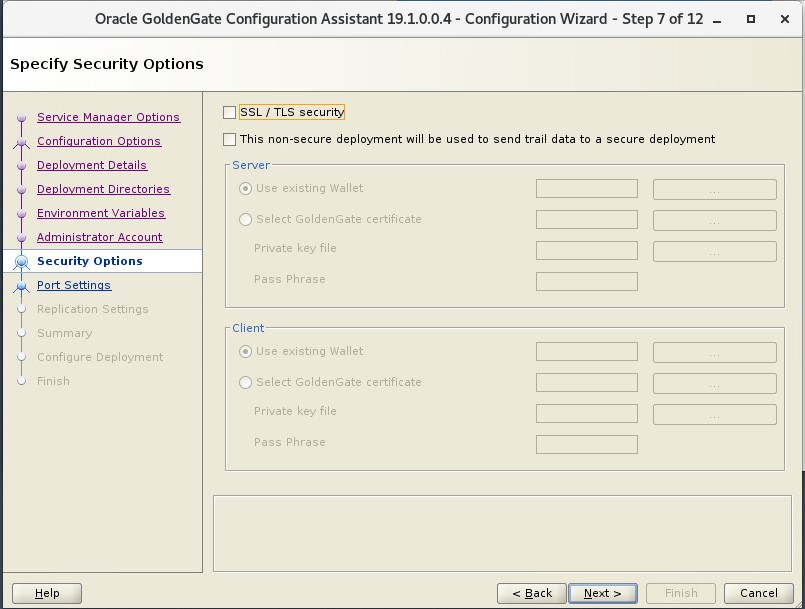The image size is (805, 609).
Task: Click the Security Options current step marker icon
Action: pyautogui.click(x=21, y=262)
